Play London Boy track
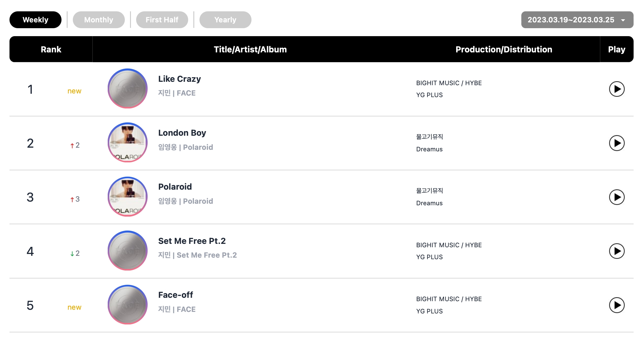The image size is (644, 337). point(616,143)
